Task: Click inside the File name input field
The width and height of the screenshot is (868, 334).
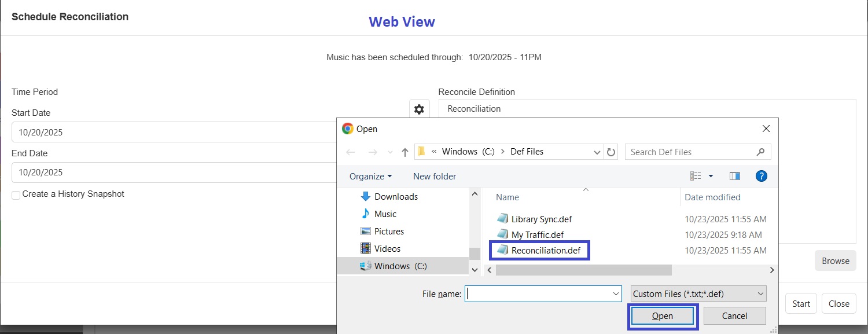Action: [538, 293]
